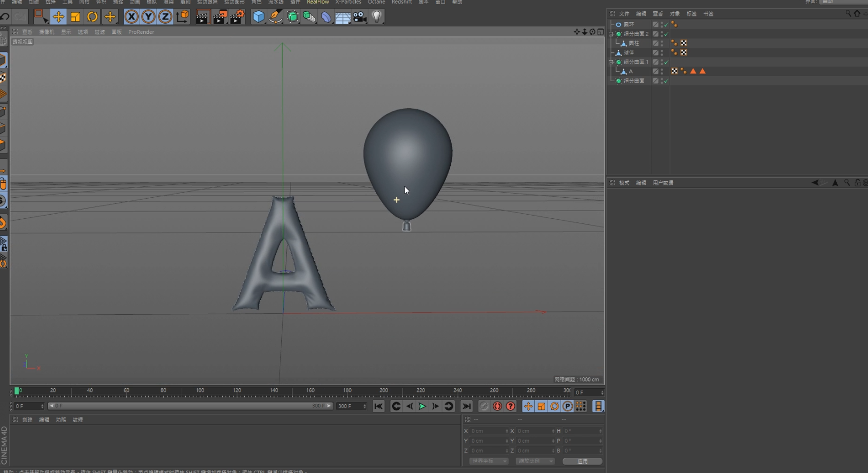868x473 pixels.
Task: Toggle visibility dots for 球体 object
Action: click(x=662, y=52)
